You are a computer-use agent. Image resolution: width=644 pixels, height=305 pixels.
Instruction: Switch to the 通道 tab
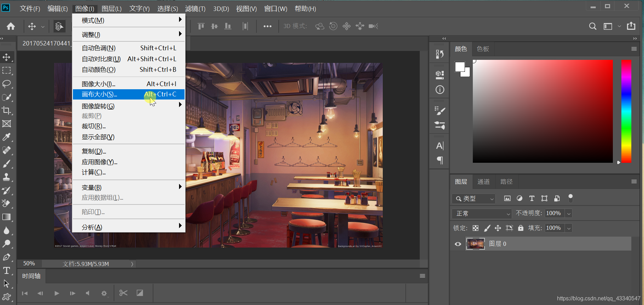point(483,182)
